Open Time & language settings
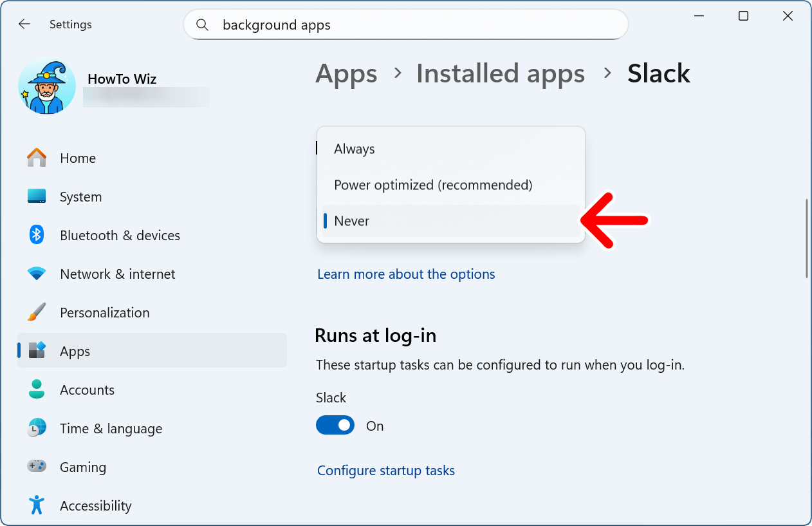Viewport: 812px width, 526px height. (x=111, y=428)
